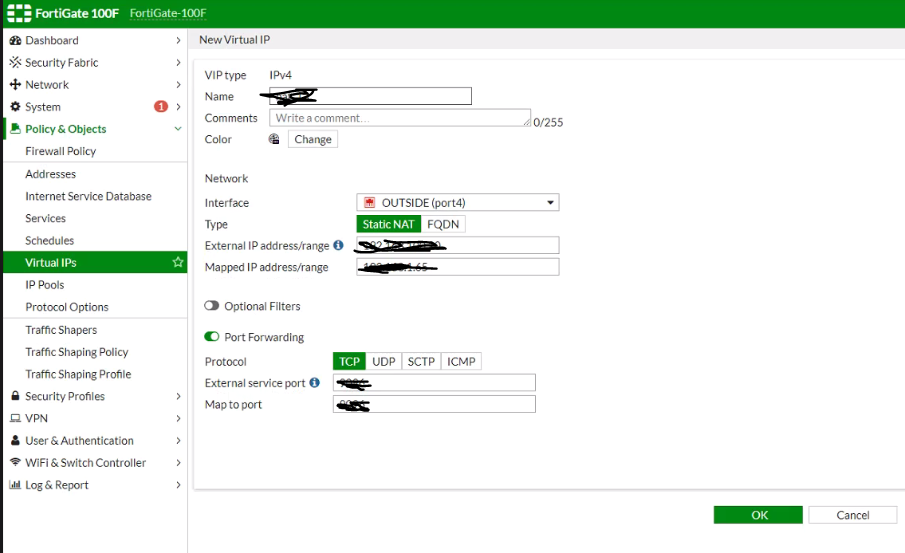Click the Policy & Objects icon
Image resolution: width=905 pixels, height=553 pixels.
(15, 129)
